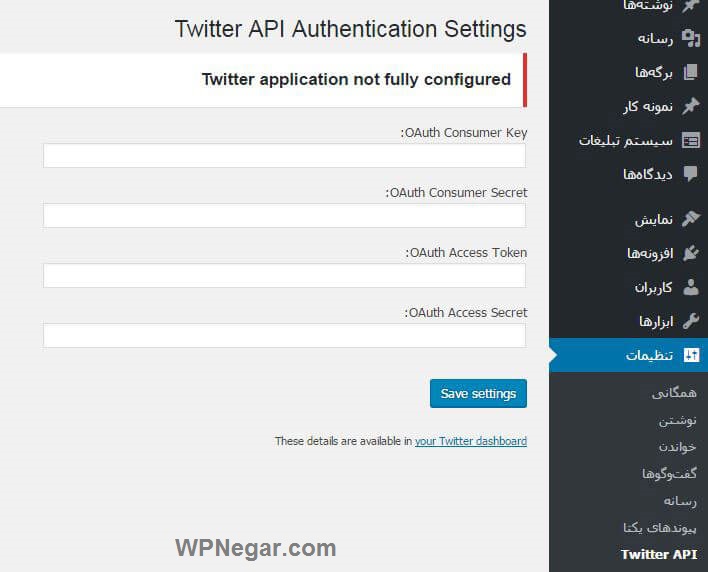Click the Settings (تنظیمات) sliders icon
708x572 pixels.
tap(691, 355)
